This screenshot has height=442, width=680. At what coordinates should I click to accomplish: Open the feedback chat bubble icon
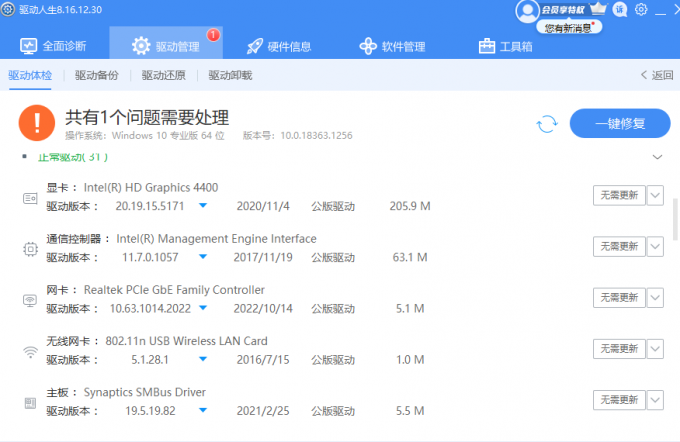[620, 10]
